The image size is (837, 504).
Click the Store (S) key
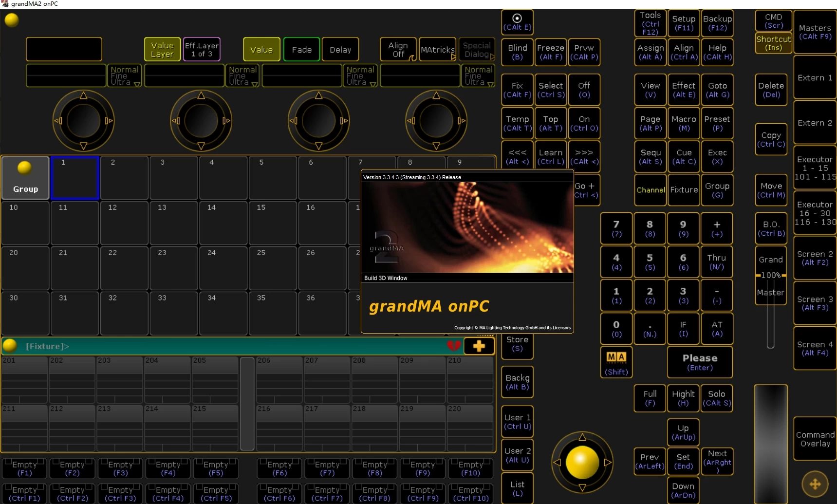(517, 344)
